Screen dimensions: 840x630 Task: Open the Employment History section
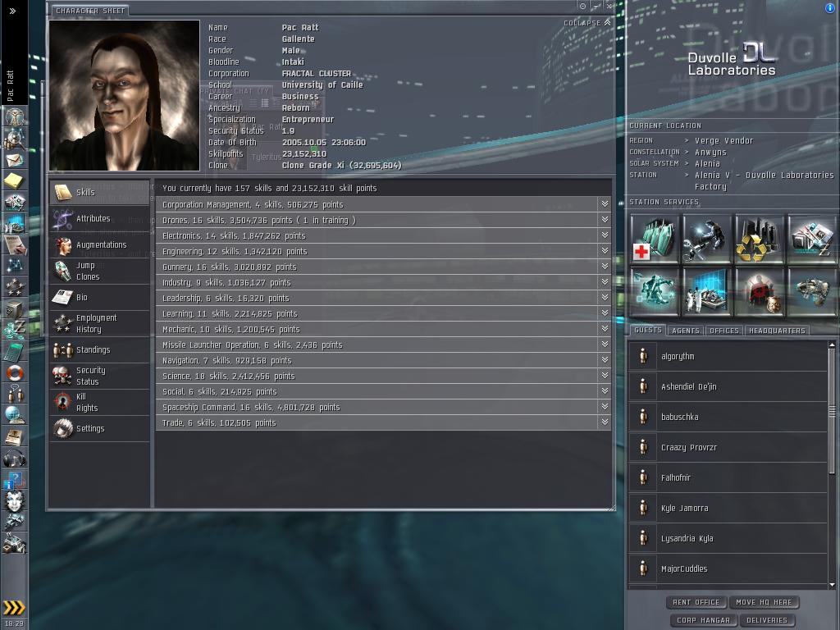(x=99, y=323)
